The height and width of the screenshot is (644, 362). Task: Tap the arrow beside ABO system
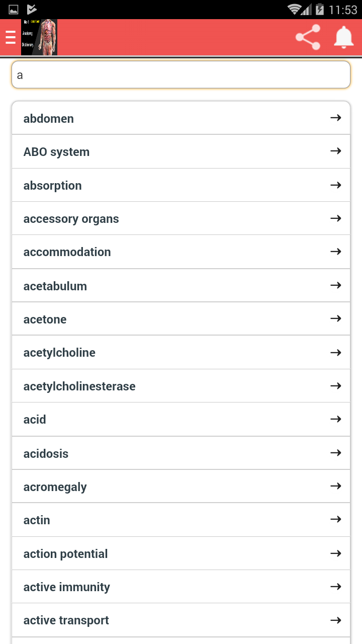tap(336, 151)
